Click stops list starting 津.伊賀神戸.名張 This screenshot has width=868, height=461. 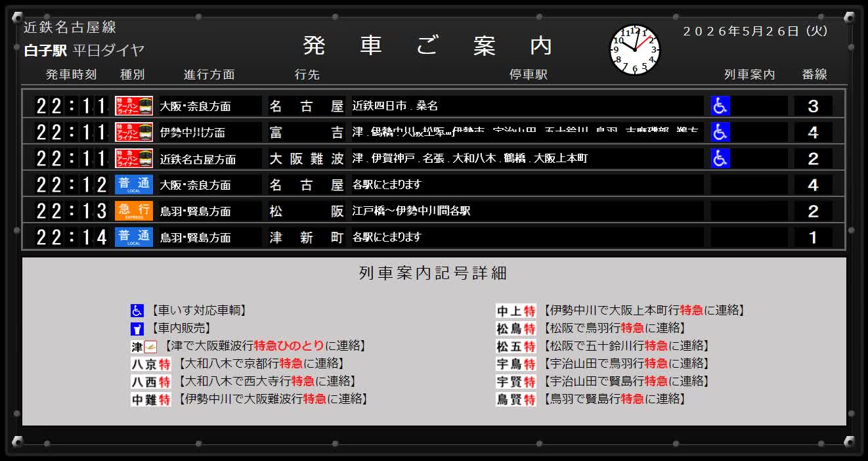470,158
